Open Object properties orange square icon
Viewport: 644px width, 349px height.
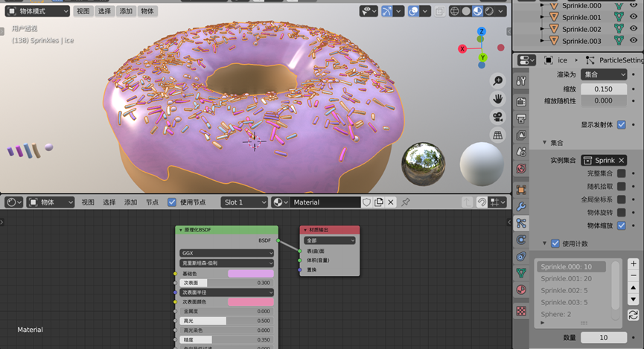[x=521, y=190]
